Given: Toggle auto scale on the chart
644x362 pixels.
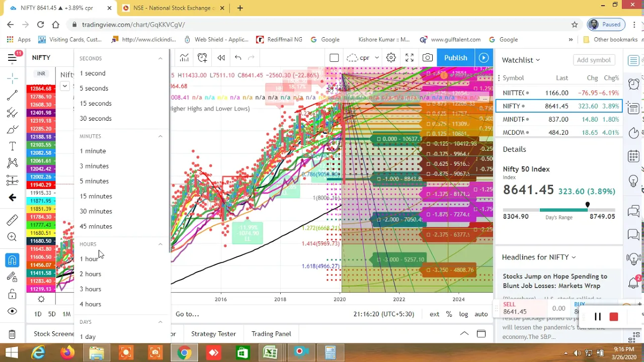Looking at the screenshot, I should point(481,314).
